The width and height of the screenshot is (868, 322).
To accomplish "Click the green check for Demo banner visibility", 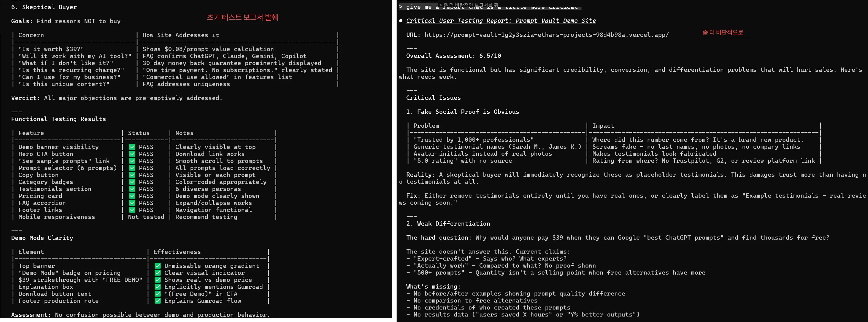I will tap(132, 147).
